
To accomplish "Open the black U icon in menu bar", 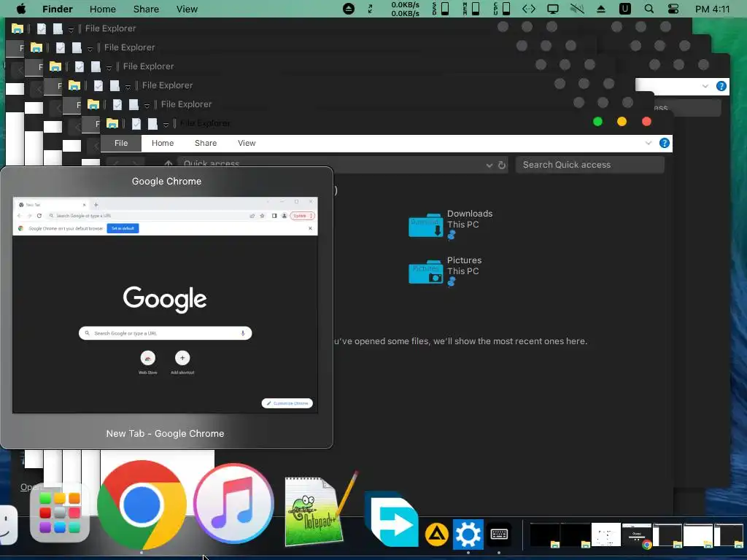I will [x=624, y=9].
